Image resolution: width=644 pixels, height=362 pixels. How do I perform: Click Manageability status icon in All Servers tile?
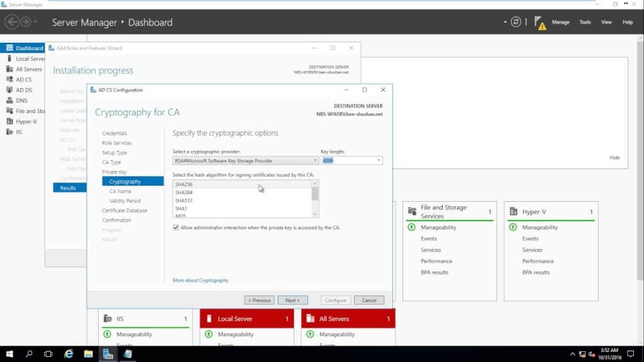[310, 334]
